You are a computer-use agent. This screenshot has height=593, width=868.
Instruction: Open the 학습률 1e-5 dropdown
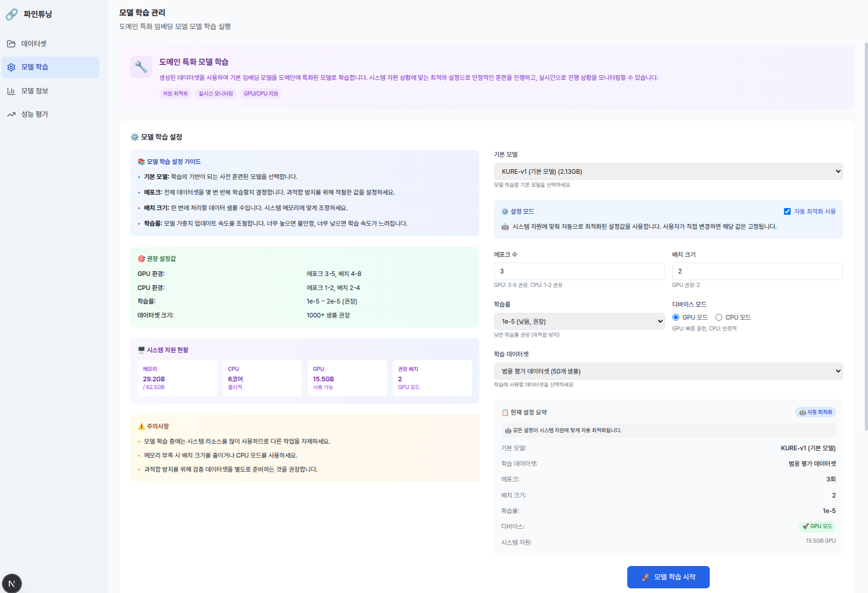(578, 321)
